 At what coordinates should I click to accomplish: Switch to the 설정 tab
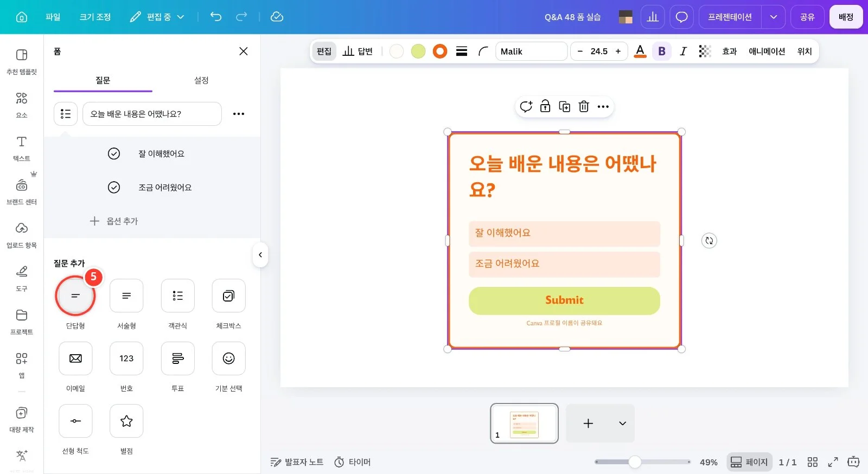point(201,80)
